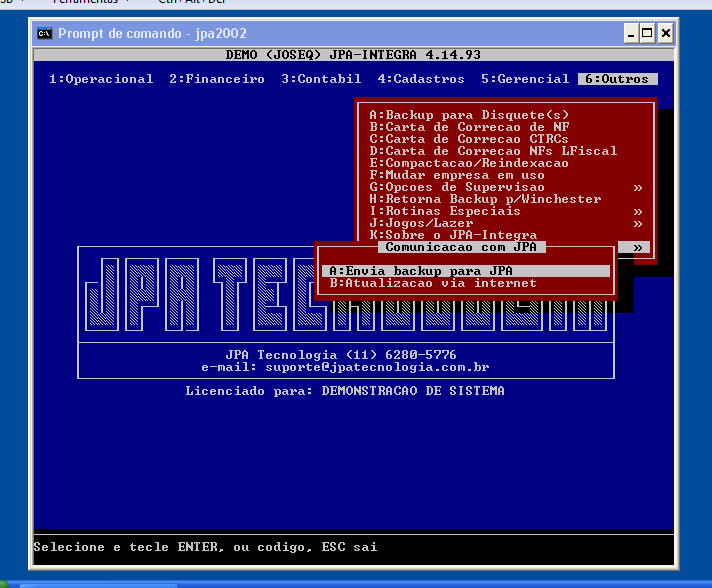The height and width of the screenshot is (588, 712).
Task: Close the Prompt de comando window
Action: [x=665, y=33]
